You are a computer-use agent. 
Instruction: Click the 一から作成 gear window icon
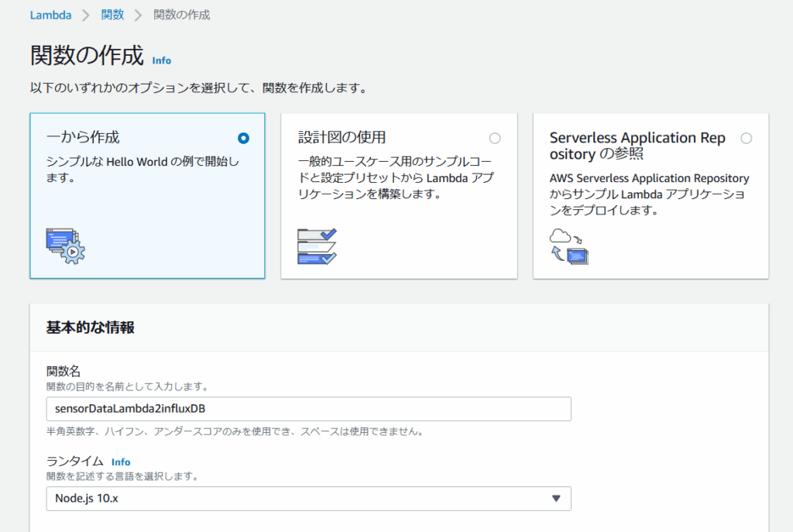pos(65,246)
